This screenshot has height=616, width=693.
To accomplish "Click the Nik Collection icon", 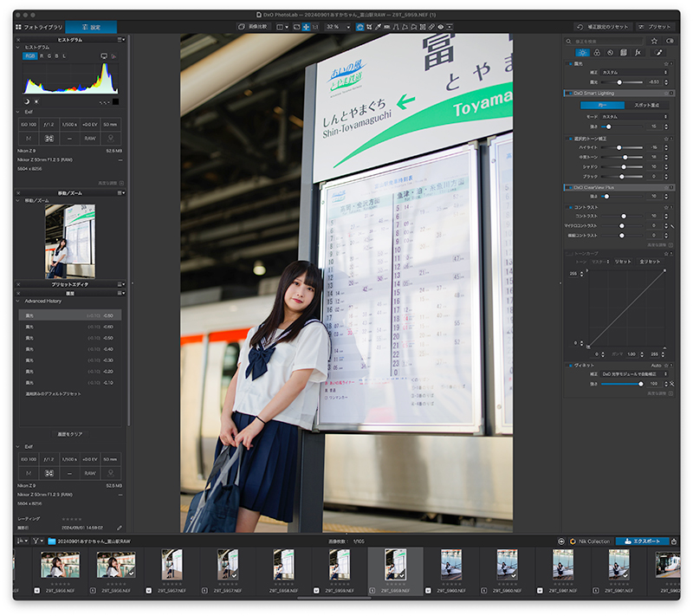I will coord(573,541).
